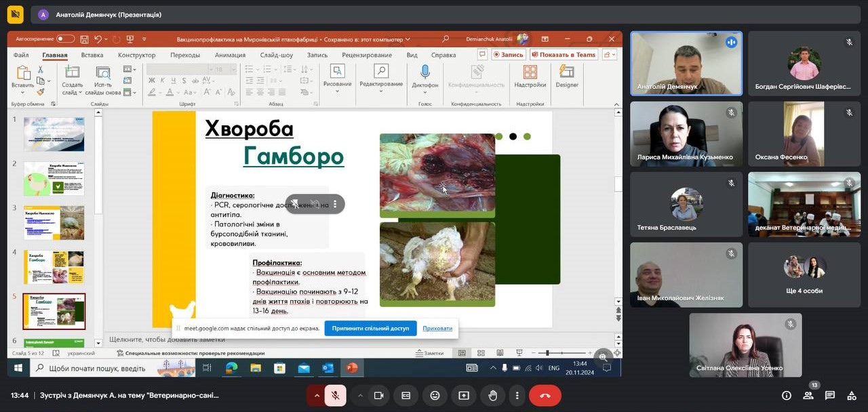Click the Windows search box

coord(113,368)
